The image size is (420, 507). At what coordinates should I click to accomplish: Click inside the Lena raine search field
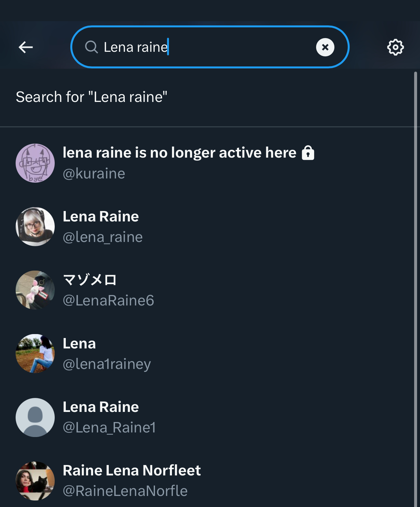point(210,47)
